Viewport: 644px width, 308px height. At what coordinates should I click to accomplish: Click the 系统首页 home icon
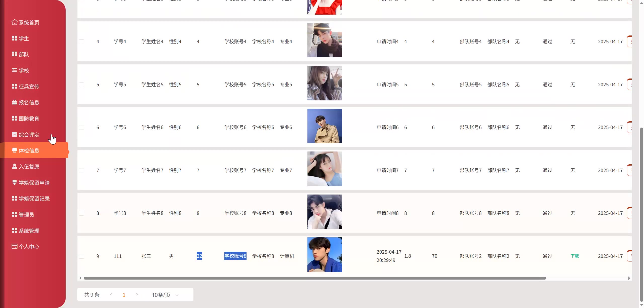[14, 22]
